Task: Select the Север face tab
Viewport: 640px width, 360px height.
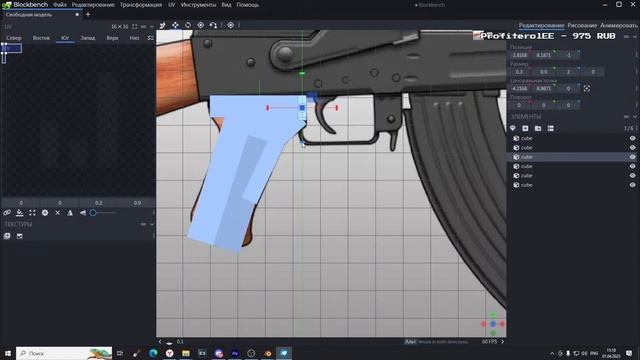Action: click(x=14, y=38)
